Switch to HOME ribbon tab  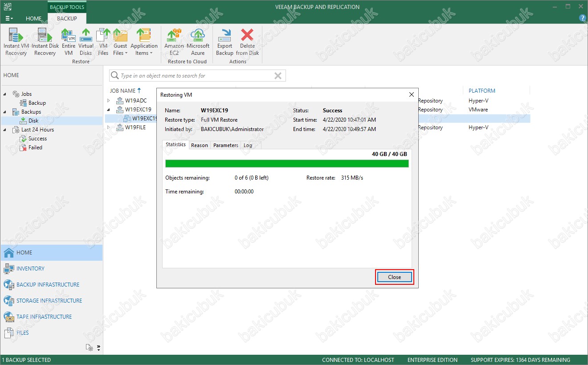33,18
